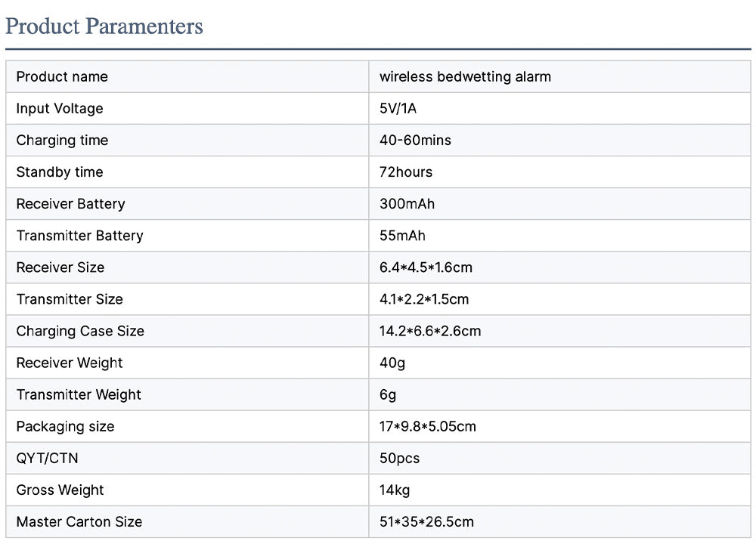Click the Charging time label
This screenshot has width=756, height=544.
coord(62,141)
